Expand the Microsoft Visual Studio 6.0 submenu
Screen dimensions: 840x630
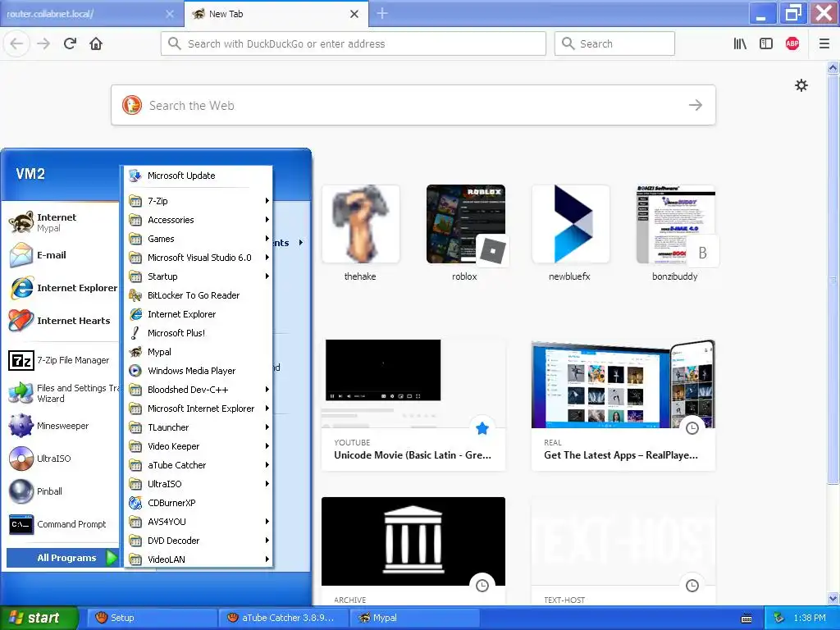point(199,258)
